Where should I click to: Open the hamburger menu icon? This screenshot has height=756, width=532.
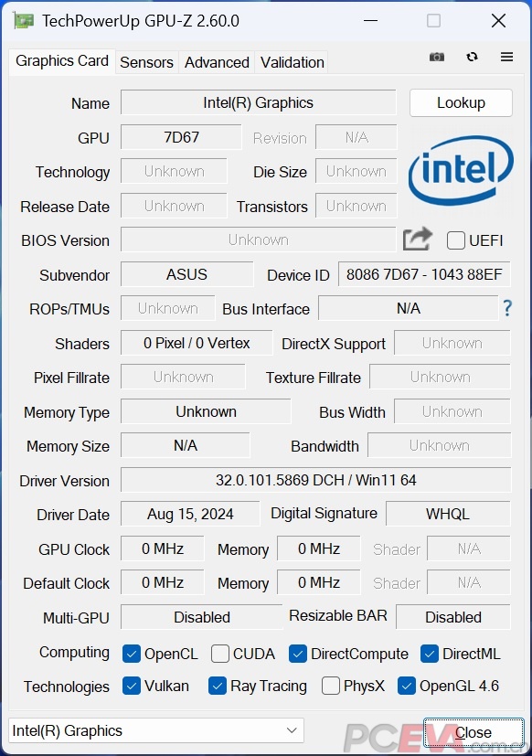tap(506, 57)
